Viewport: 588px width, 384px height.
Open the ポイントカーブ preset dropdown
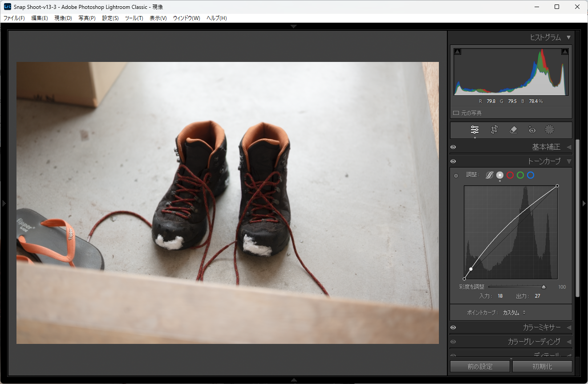tap(514, 313)
